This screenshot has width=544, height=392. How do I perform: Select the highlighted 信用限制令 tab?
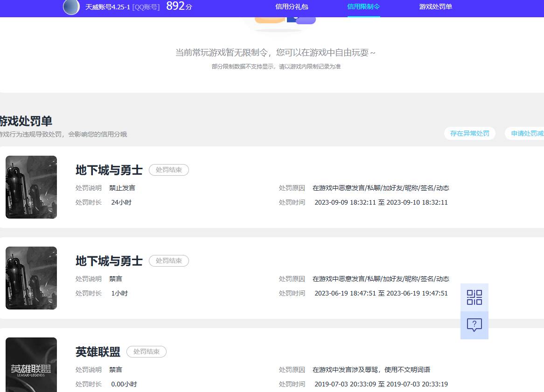[363, 7]
